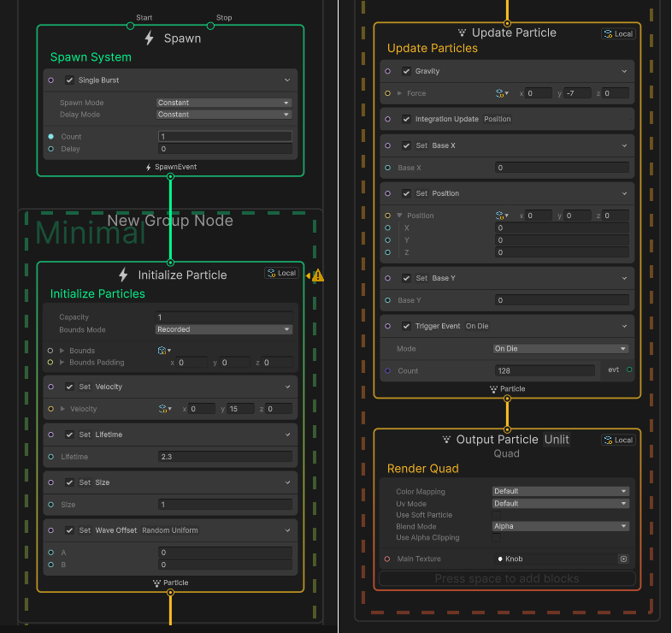Collapse the Gravity block chevron
The width and height of the screenshot is (672, 633).
(624, 71)
